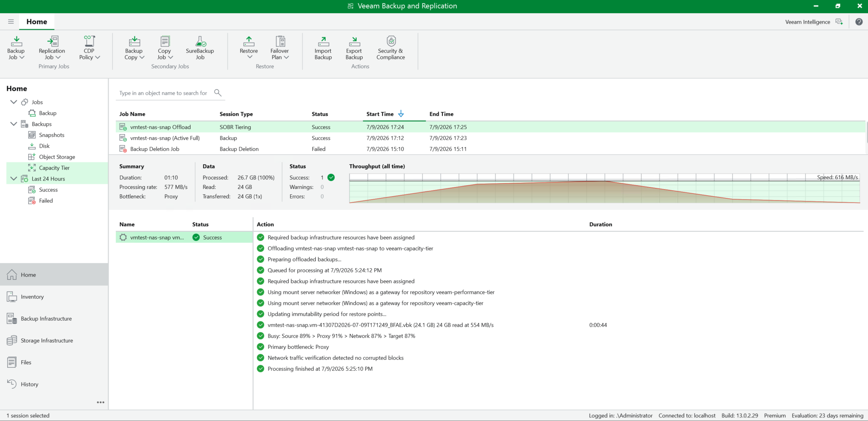Switch to the History view
This screenshot has height=421, width=868.
54,384
